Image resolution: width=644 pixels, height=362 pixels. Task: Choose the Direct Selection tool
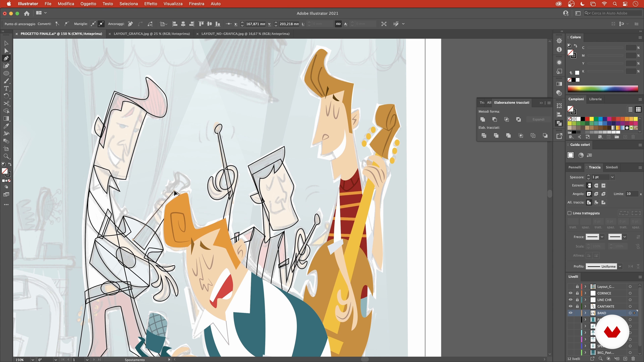pyautogui.click(x=6, y=51)
